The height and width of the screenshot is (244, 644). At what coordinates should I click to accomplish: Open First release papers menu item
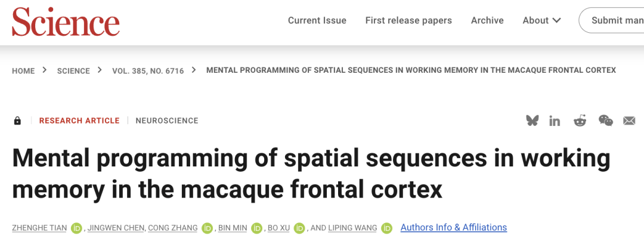[x=408, y=20]
